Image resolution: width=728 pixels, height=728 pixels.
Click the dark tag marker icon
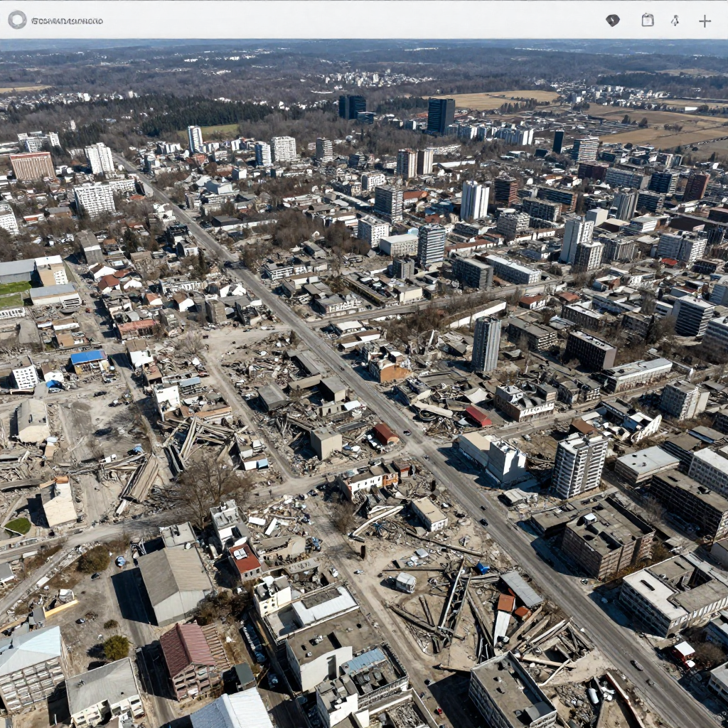pyautogui.click(x=612, y=21)
